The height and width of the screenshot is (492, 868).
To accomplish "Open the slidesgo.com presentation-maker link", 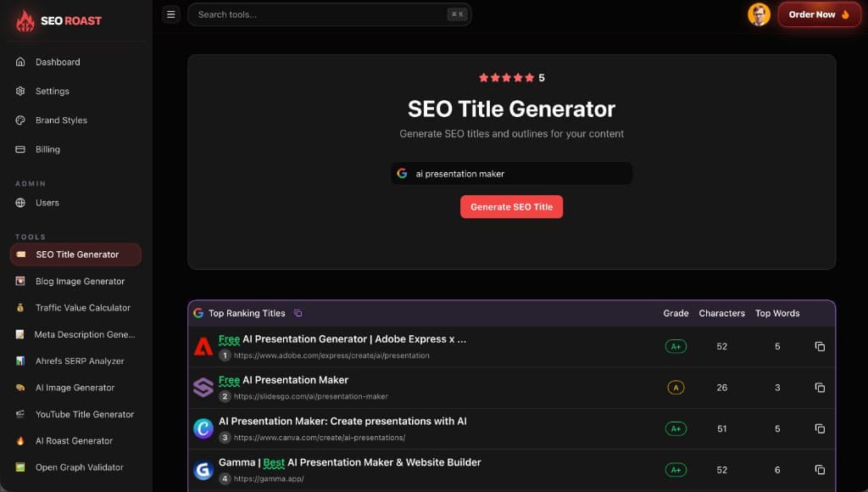I will [x=310, y=397].
